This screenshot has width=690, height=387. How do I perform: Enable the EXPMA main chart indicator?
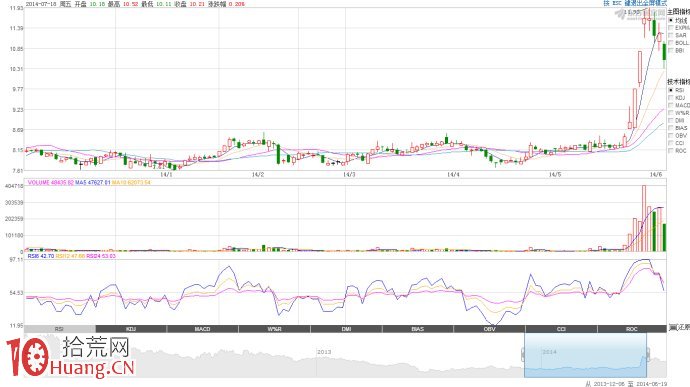[671, 28]
